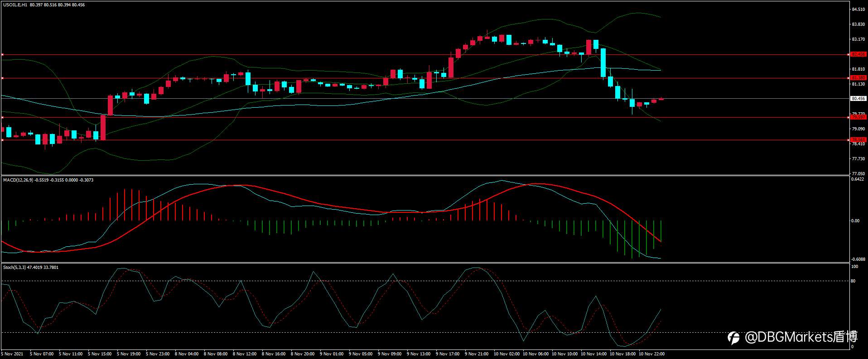Click the 5 Nov 15:00 time label
Image resolution: width=868 pixels, height=359 pixels.
(x=100, y=354)
